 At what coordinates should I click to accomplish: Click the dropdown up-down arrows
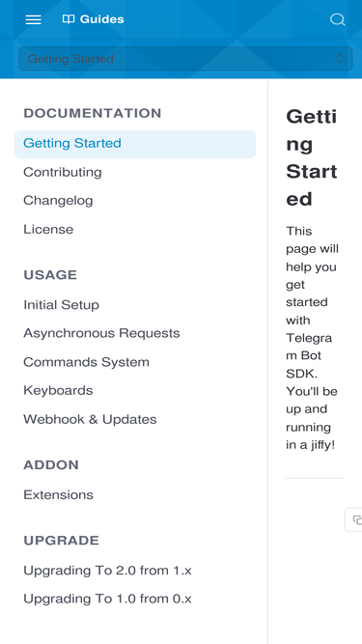pos(340,59)
